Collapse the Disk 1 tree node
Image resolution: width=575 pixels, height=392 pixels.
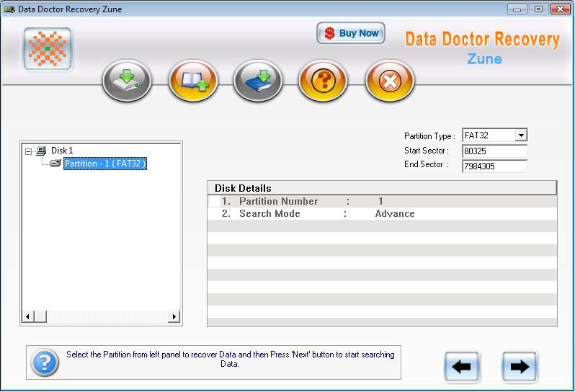[28, 151]
